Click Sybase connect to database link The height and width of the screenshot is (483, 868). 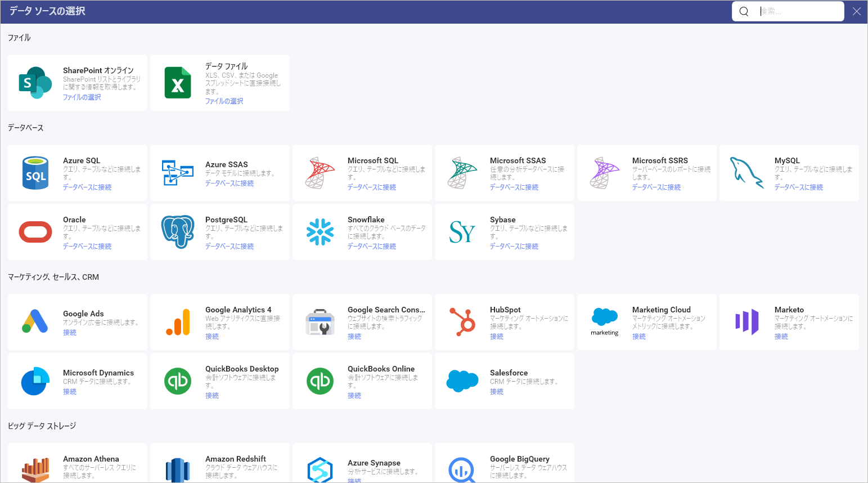click(x=514, y=247)
